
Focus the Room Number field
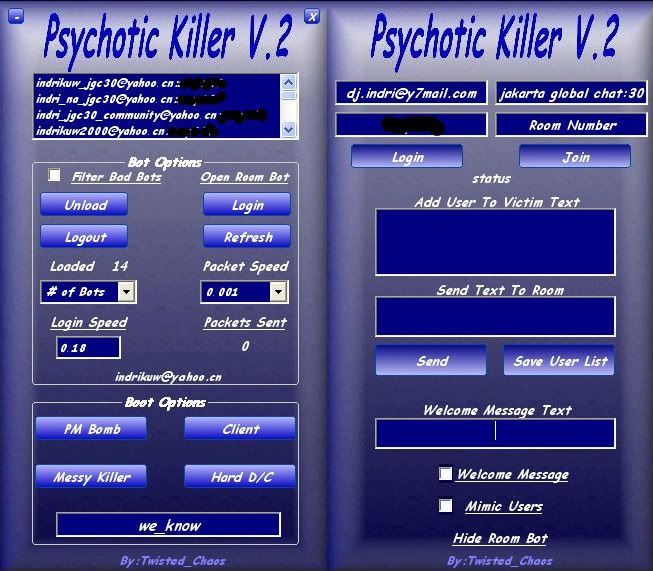tap(571, 125)
